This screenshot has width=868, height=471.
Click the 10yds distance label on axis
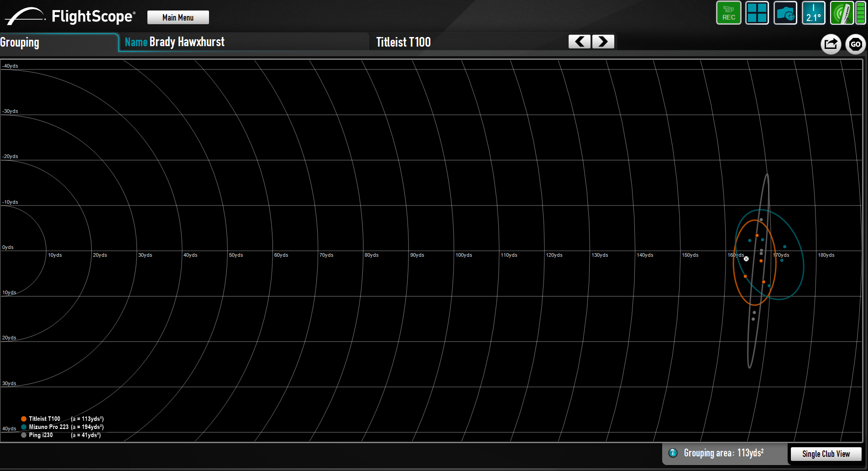click(55, 255)
